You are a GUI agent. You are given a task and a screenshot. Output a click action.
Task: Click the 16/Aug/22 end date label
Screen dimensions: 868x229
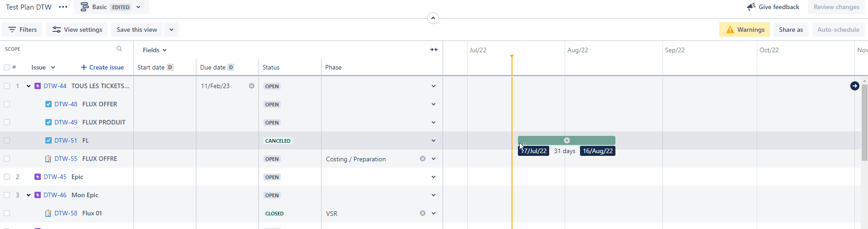(x=598, y=151)
